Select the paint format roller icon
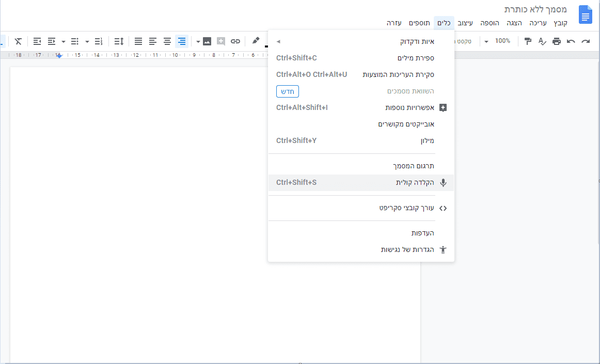 [x=528, y=41]
